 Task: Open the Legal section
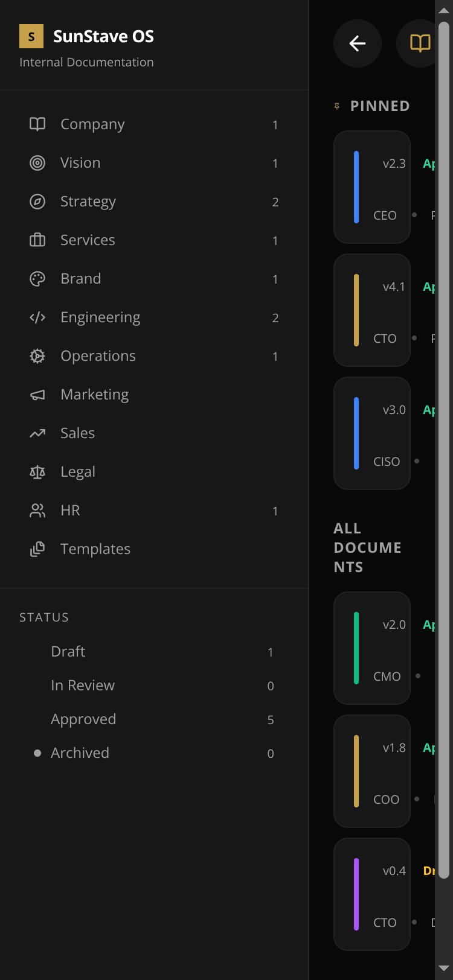(154, 472)
